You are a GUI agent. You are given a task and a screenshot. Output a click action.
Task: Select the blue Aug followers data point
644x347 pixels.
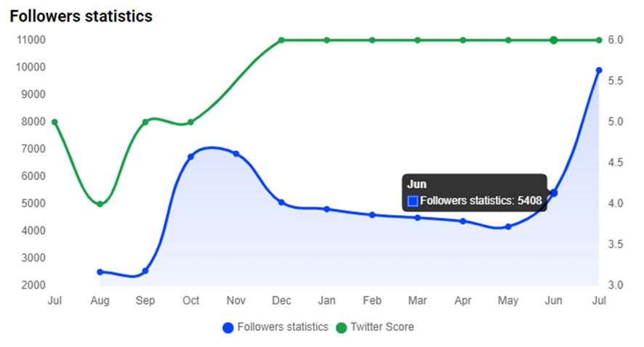(100, 272)
